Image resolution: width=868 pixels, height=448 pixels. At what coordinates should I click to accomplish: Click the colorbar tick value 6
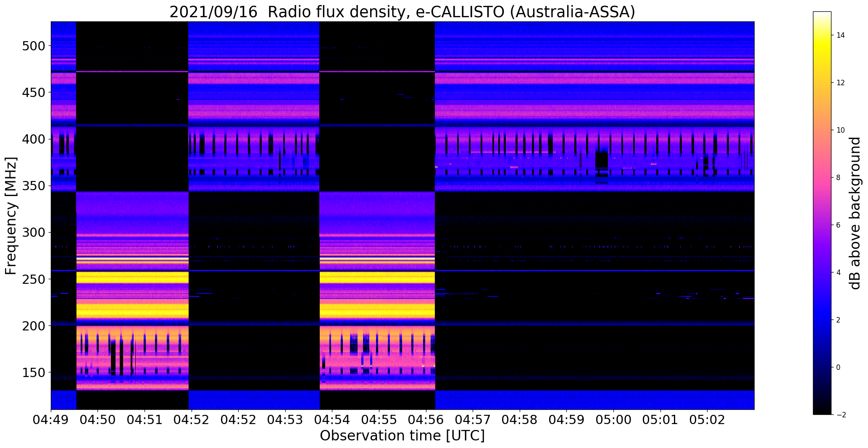839,225
